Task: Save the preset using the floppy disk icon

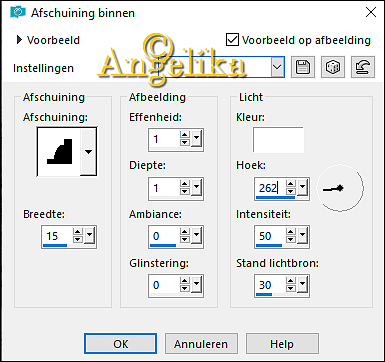Action: [x=303, y=67]
